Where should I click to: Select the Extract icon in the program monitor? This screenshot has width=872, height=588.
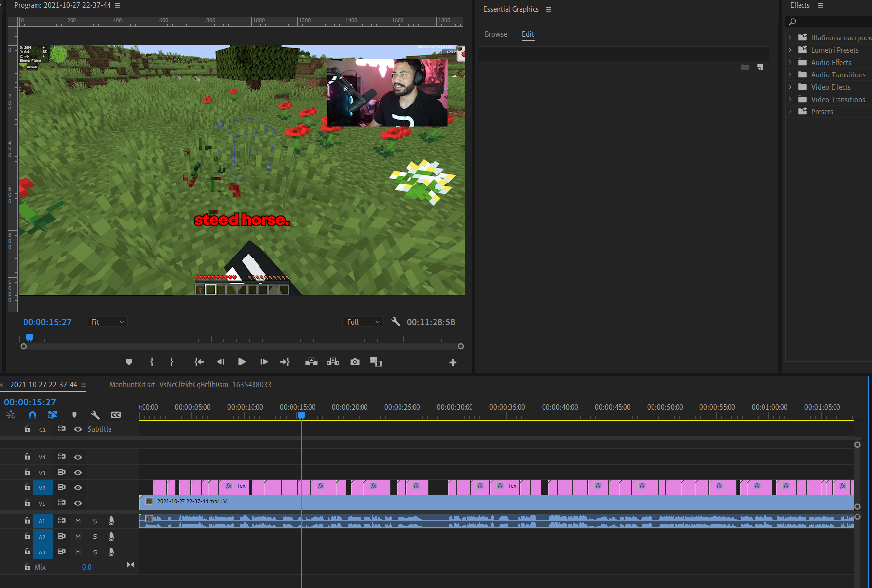(x=333, y=362)
